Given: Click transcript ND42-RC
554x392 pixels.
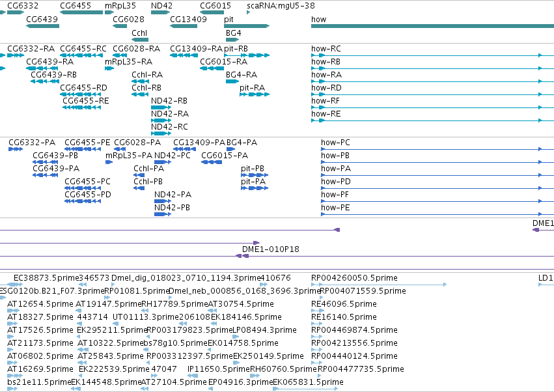Looking at the screenshot, I should 169,126.
